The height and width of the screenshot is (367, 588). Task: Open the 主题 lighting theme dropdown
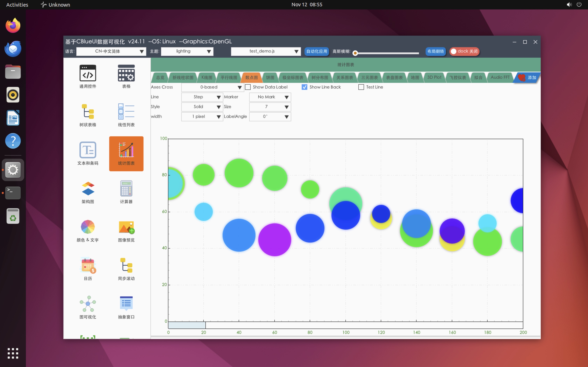(x=187, y=51)
